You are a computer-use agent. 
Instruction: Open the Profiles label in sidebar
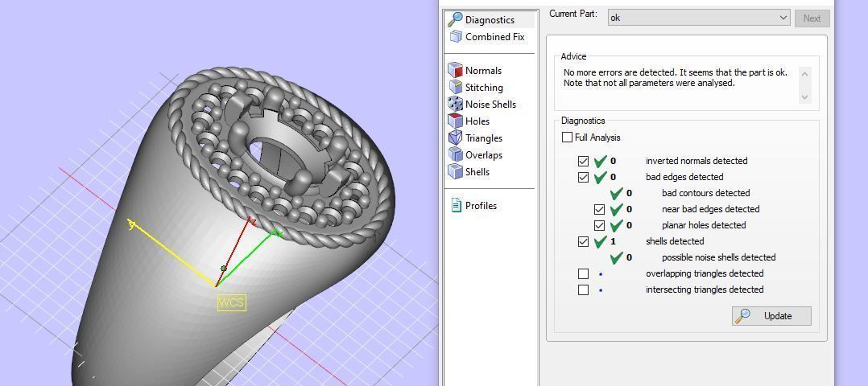point(481,206)
